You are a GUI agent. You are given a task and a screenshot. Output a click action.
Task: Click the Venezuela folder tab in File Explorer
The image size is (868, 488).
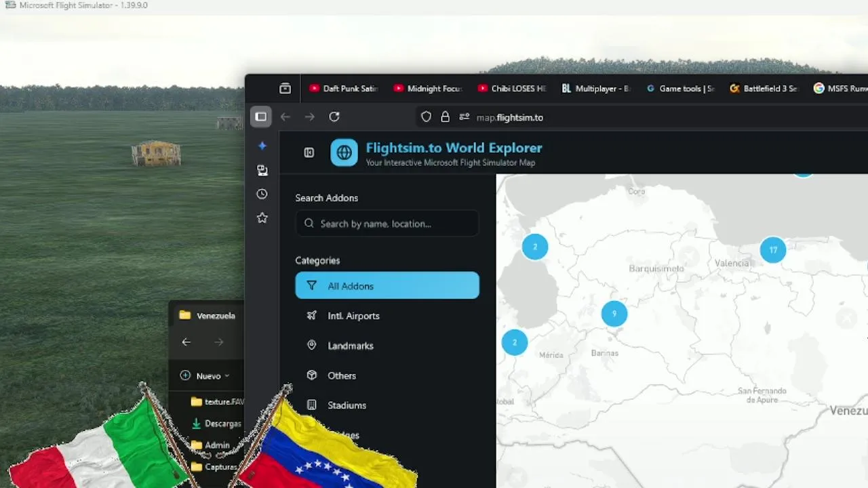207,315
